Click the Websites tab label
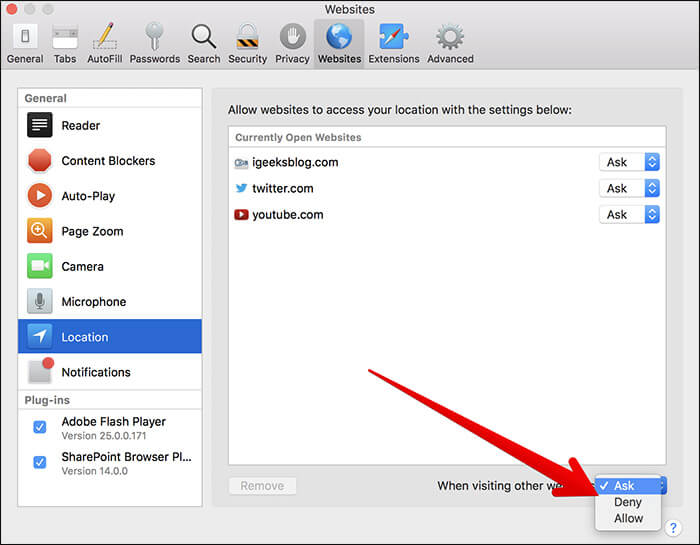This screenshot has height=545, width=700. point(339,59)
